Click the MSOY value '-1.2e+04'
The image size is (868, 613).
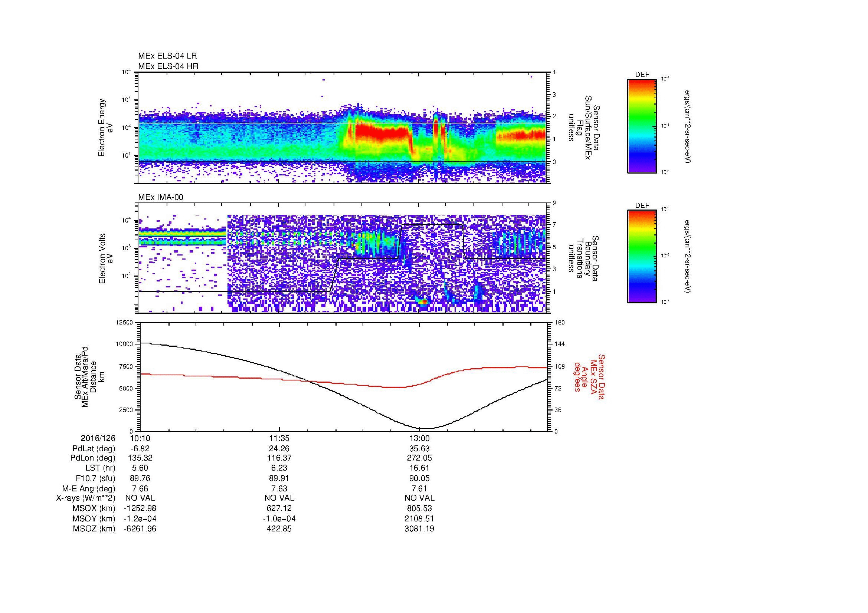point(140,518)
